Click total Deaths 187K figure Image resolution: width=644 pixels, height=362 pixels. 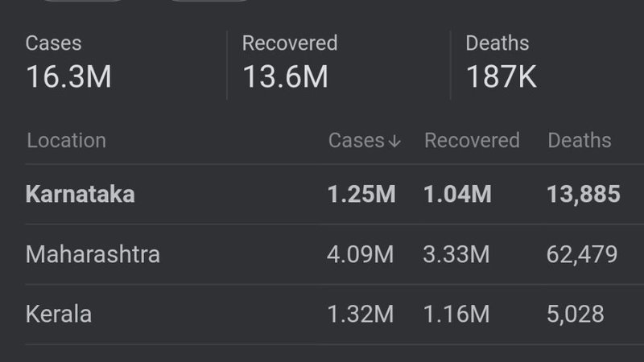click(x=501, y=77)
